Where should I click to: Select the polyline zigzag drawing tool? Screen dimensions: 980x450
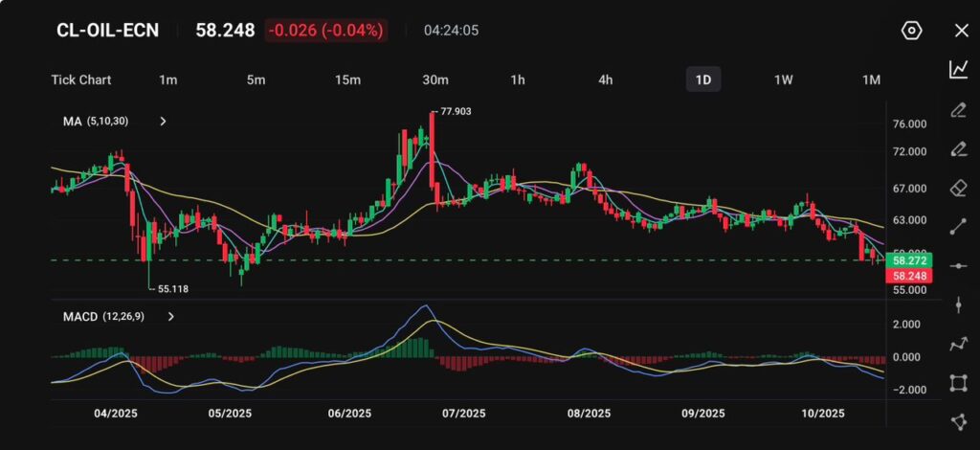pos(958,345)
